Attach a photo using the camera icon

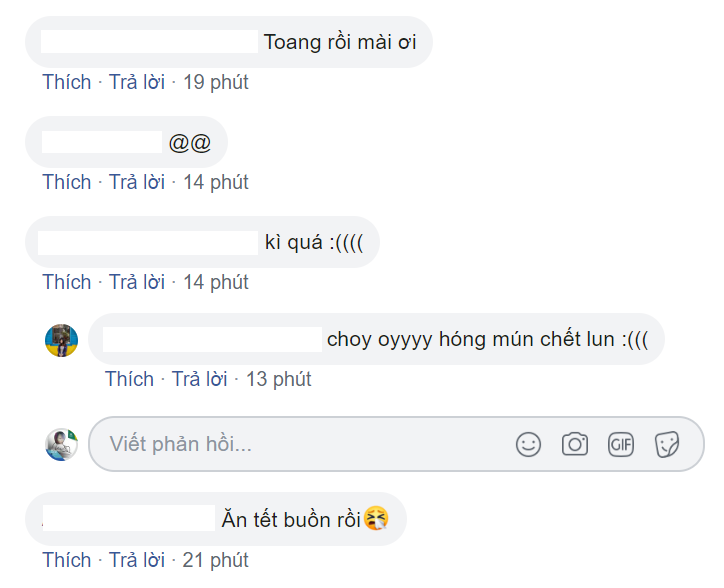coord(575,444)
